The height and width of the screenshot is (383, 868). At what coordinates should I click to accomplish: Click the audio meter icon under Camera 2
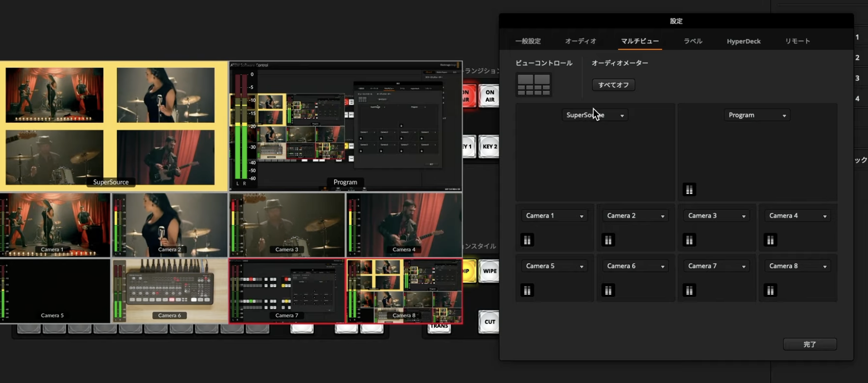tap(608, 240)
